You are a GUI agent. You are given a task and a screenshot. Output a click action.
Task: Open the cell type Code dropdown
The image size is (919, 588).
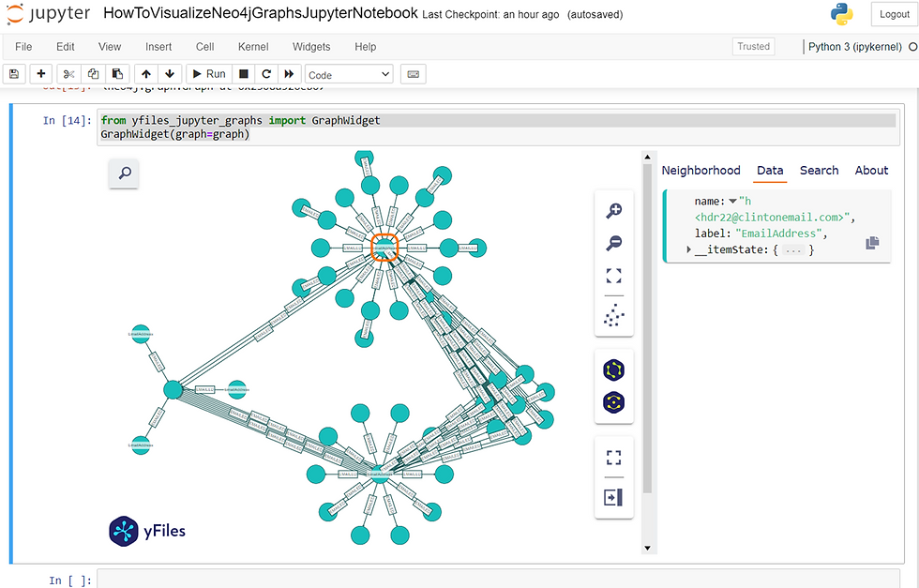(x=349, y=74)
